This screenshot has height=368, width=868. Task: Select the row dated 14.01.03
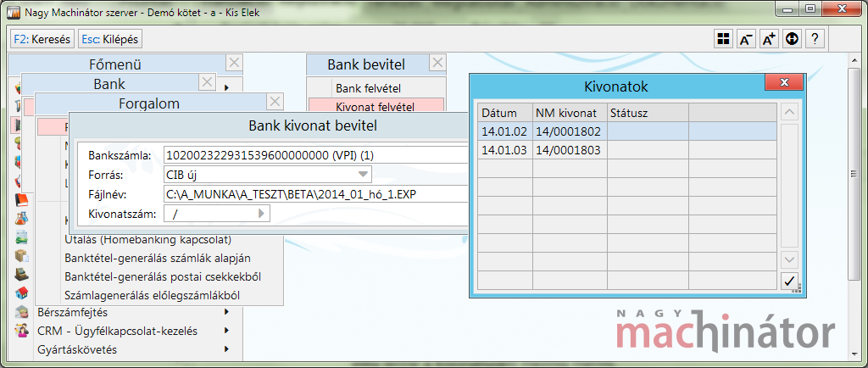point(627,150)
